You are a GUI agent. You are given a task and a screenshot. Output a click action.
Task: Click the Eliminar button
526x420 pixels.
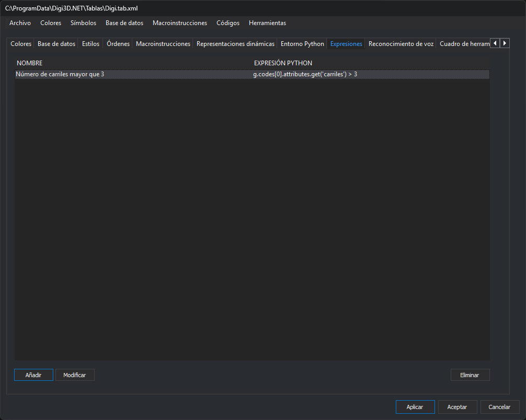click(x=470, y=375)
